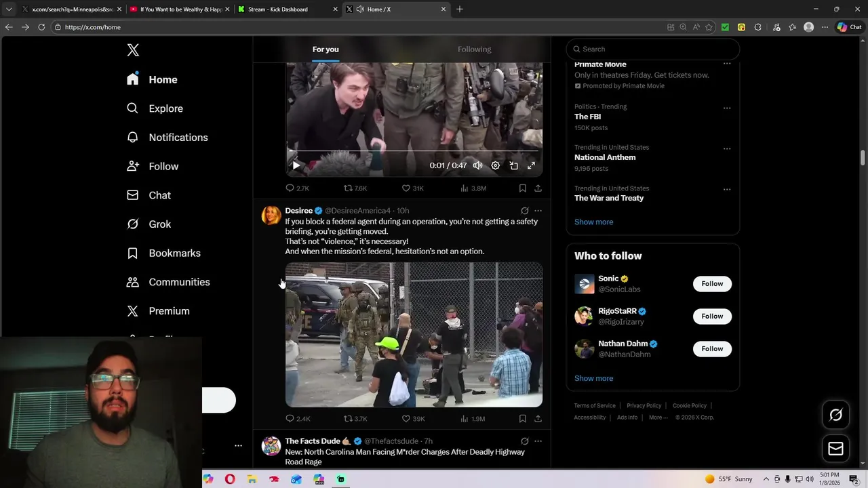View analytics of Desiree's post (1.9M)

473,419
